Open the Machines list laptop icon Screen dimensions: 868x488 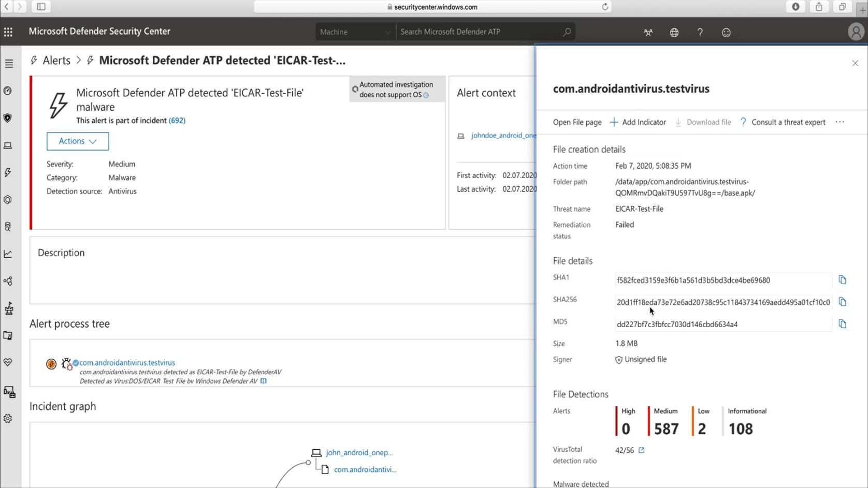[x=8, y=145]
